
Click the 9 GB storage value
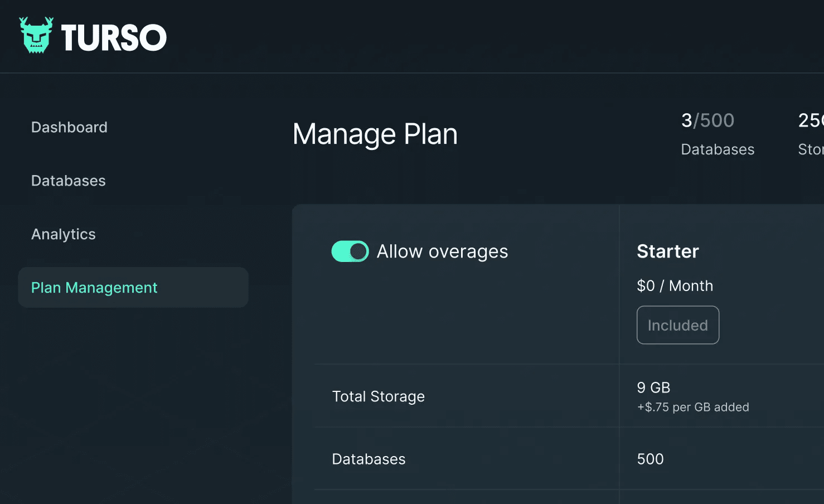tap(653, 387)
